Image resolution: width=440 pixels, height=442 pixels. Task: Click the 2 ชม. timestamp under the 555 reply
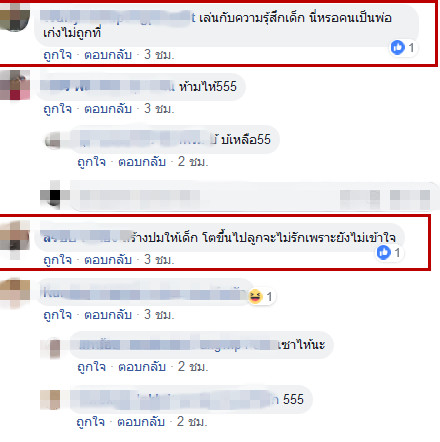point(192,422)
